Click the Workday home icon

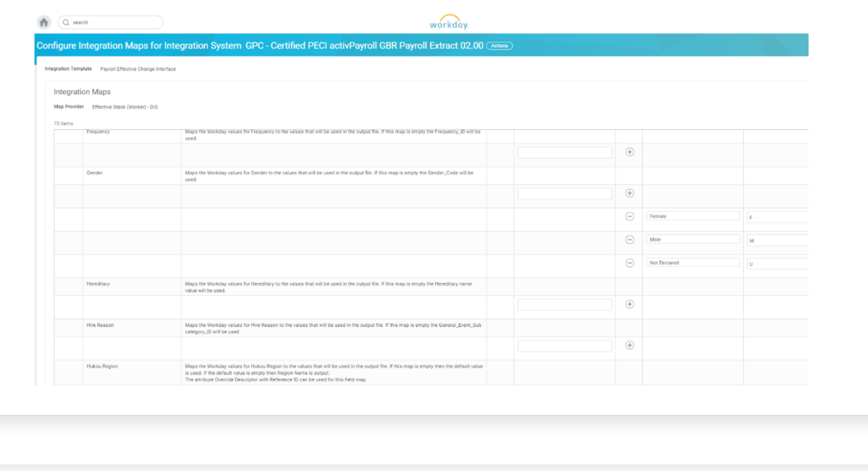tap(43, 21)
